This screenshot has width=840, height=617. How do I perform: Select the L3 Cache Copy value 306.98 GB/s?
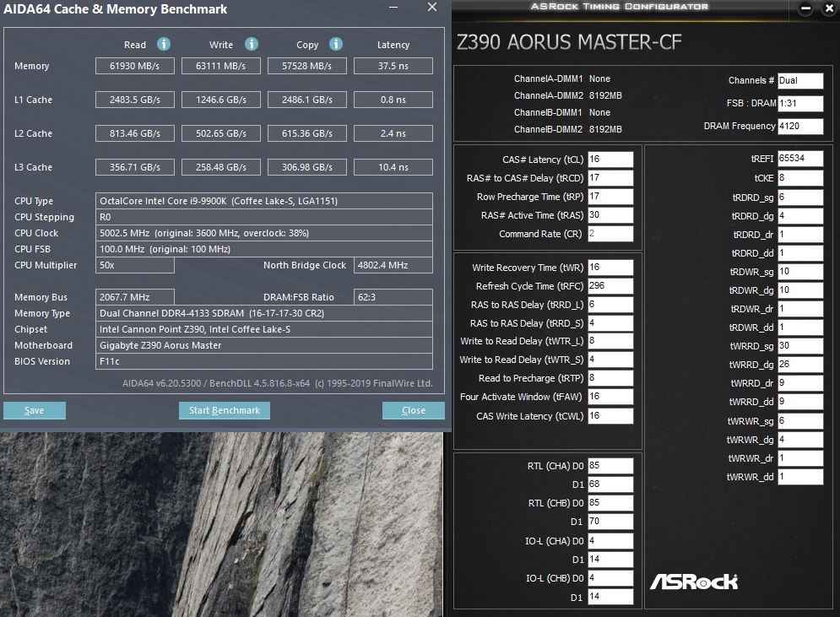307,167
